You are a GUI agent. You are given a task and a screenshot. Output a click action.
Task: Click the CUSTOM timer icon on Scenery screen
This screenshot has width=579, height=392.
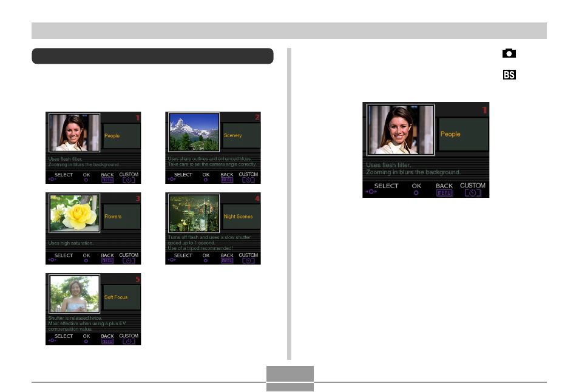pyautogui.click(x=248, y=180)
